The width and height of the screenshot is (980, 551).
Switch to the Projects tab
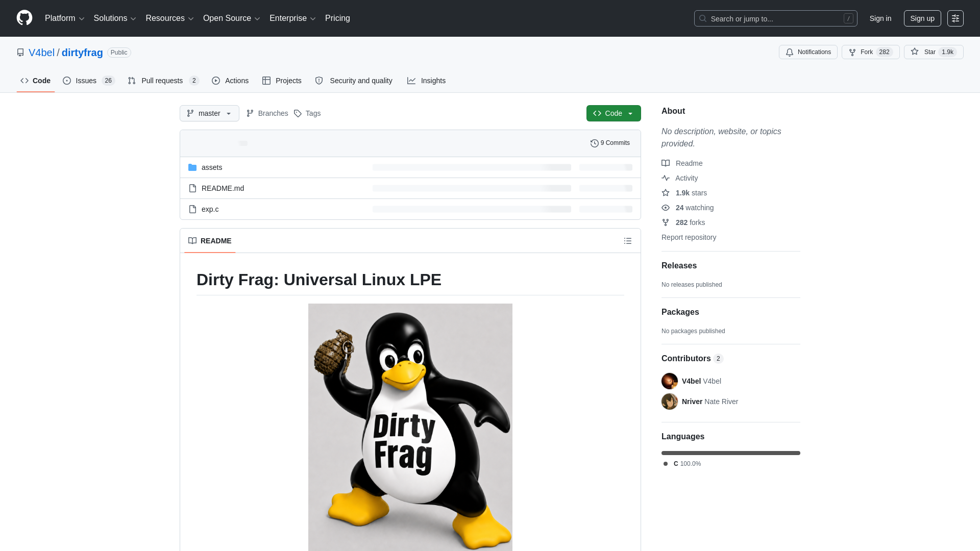(282, 81)
